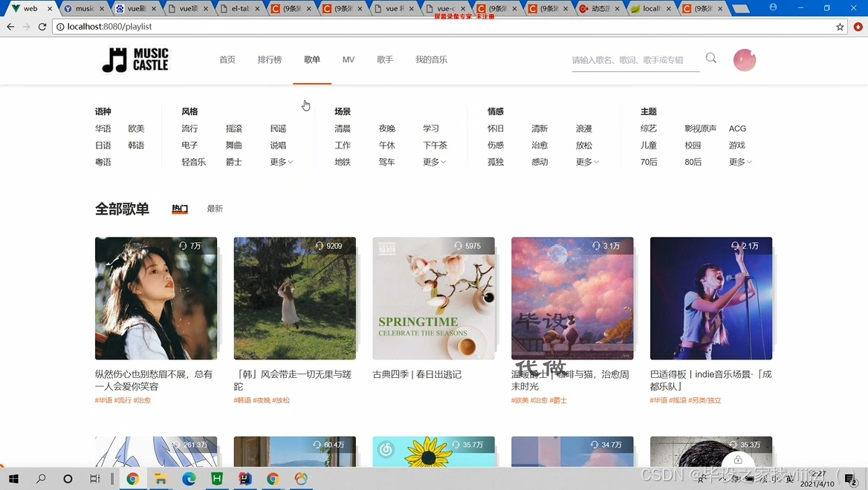
Task: Click tag #另类/独立 under 巴适得板 playlist
Action: click(x=705, y=400)
